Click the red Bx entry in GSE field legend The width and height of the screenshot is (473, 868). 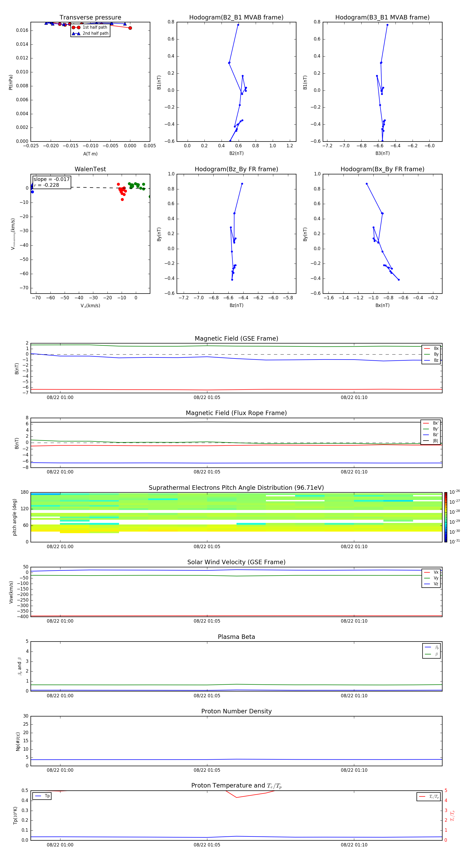pos(431,349)
